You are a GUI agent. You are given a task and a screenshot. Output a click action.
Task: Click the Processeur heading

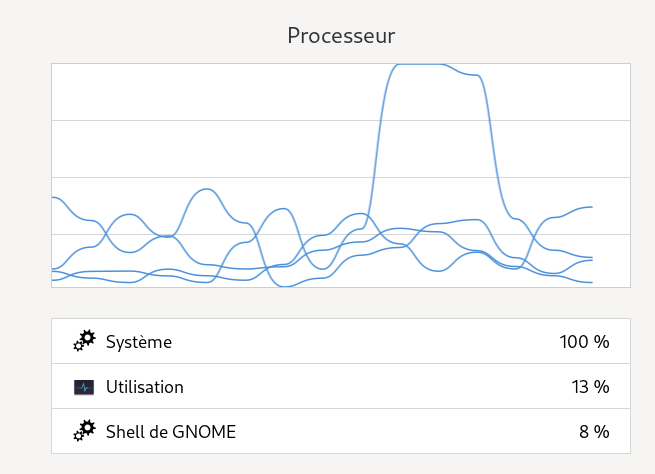coord(341,35)
